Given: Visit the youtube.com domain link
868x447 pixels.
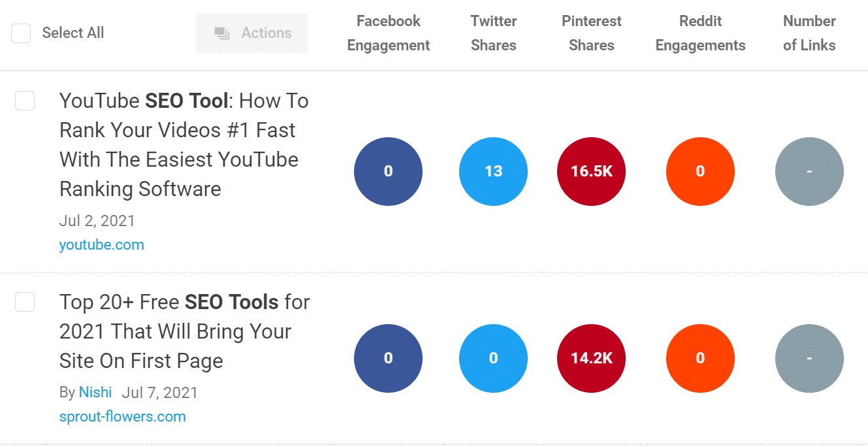Looking at the screenshot, I should (101, 244).
